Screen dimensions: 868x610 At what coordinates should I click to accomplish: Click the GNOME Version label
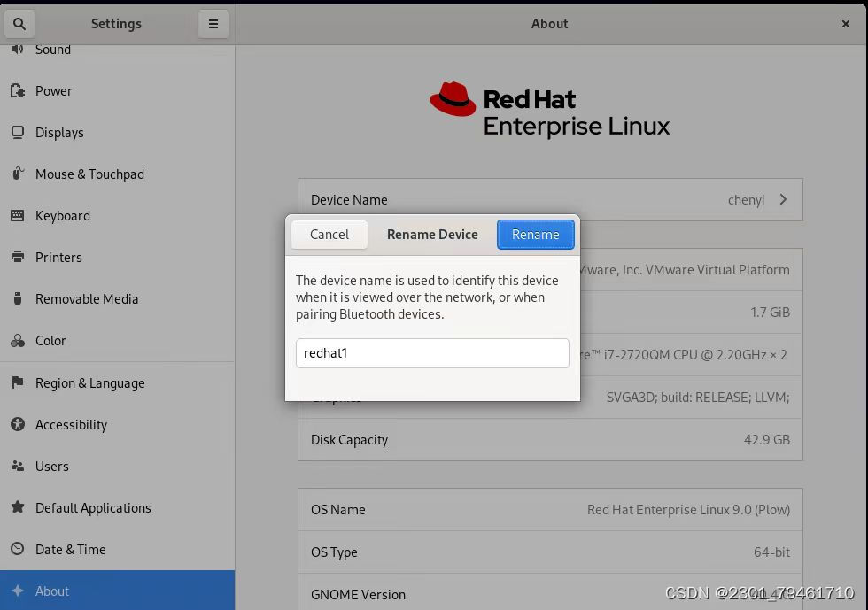pyautogui.click(x=358, y=594)
